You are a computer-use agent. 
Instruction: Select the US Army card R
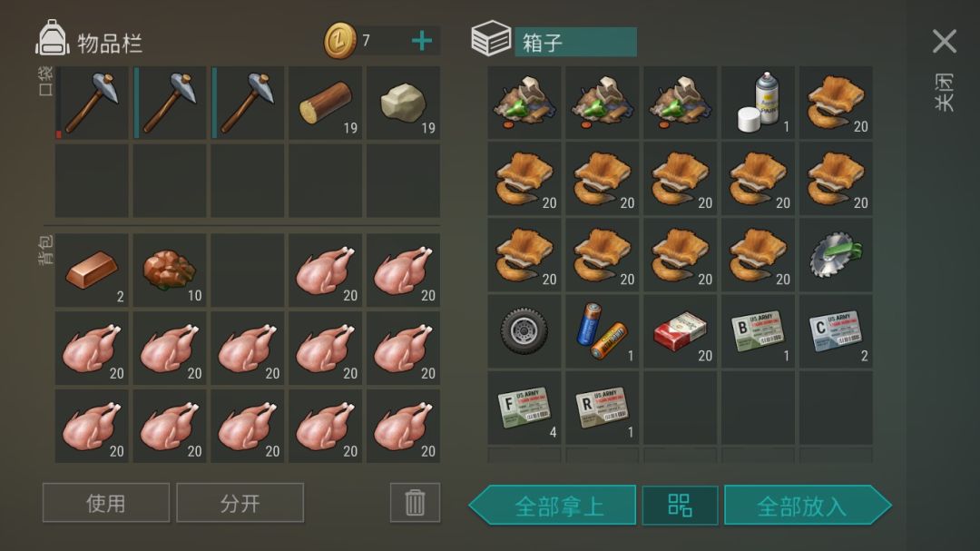coord(602,408)
